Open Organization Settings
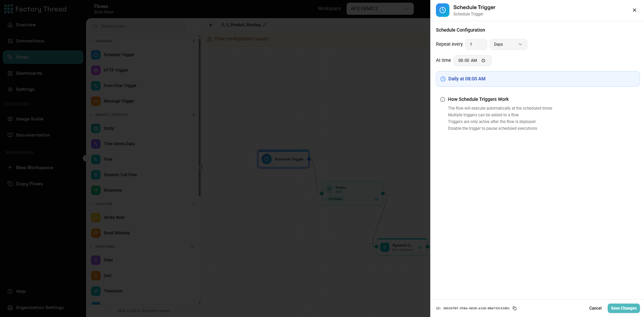 pyautogui.click(x=43, y=308)
